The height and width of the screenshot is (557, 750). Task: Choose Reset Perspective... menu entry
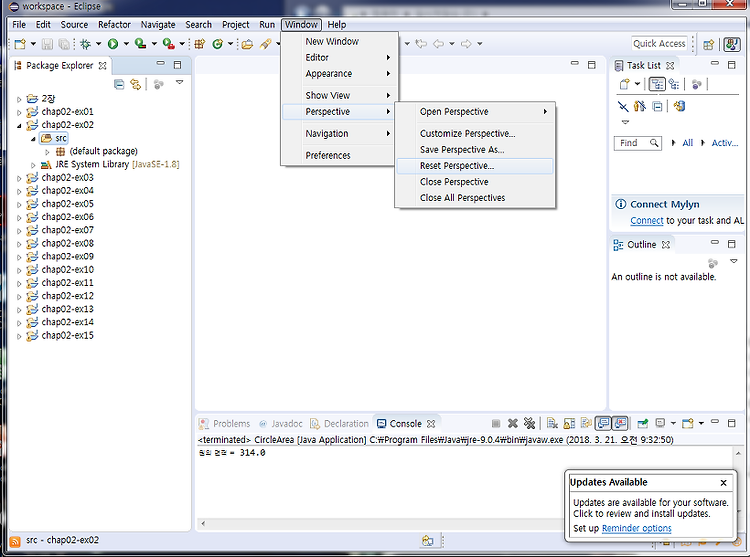click(474, 166)
